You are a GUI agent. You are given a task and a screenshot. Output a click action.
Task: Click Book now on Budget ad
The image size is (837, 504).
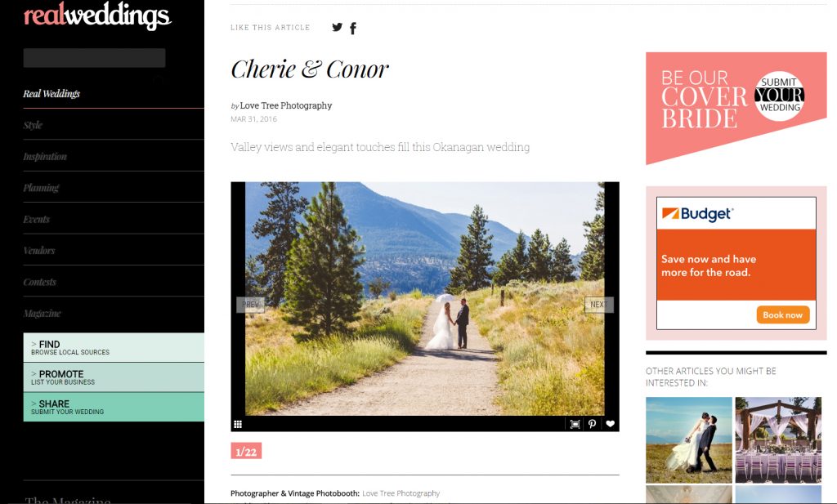(x=782, y=314)
